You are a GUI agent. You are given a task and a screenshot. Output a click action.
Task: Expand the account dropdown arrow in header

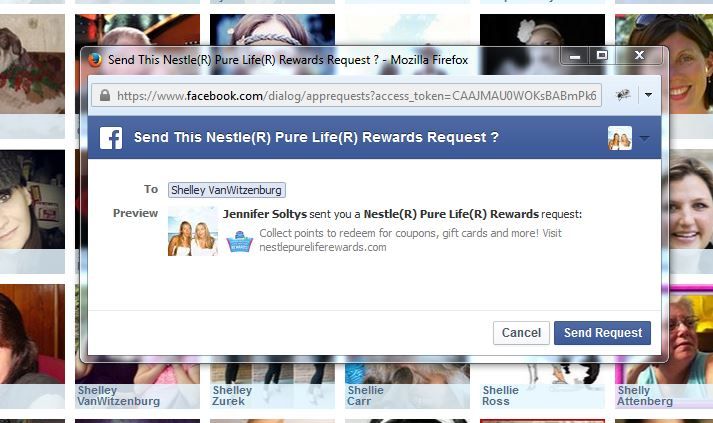click(644, 138)
